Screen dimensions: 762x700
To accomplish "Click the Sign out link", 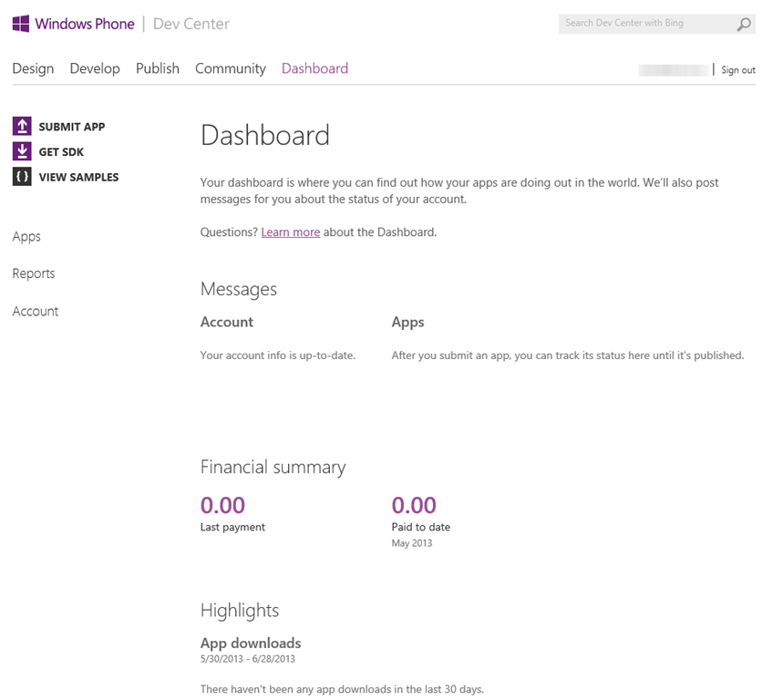I will [x=738, y=70].
